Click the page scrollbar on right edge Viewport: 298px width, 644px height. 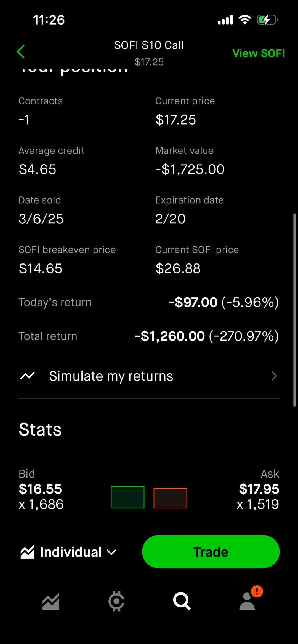coord(294,310)
